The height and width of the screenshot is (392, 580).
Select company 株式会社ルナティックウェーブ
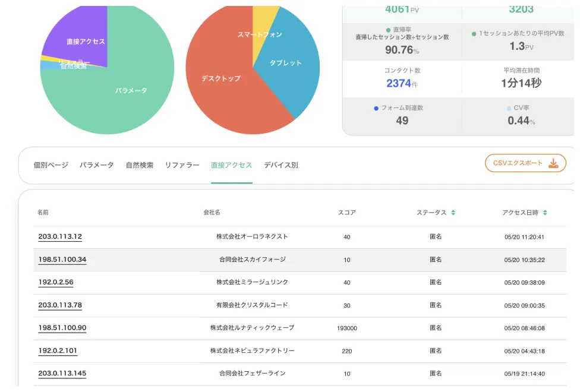(x=253, y=328)
